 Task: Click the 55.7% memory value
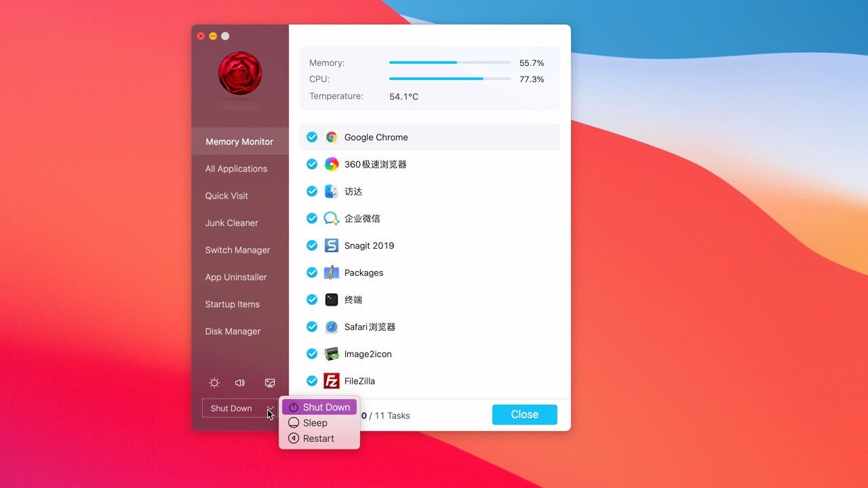point(532,63)
